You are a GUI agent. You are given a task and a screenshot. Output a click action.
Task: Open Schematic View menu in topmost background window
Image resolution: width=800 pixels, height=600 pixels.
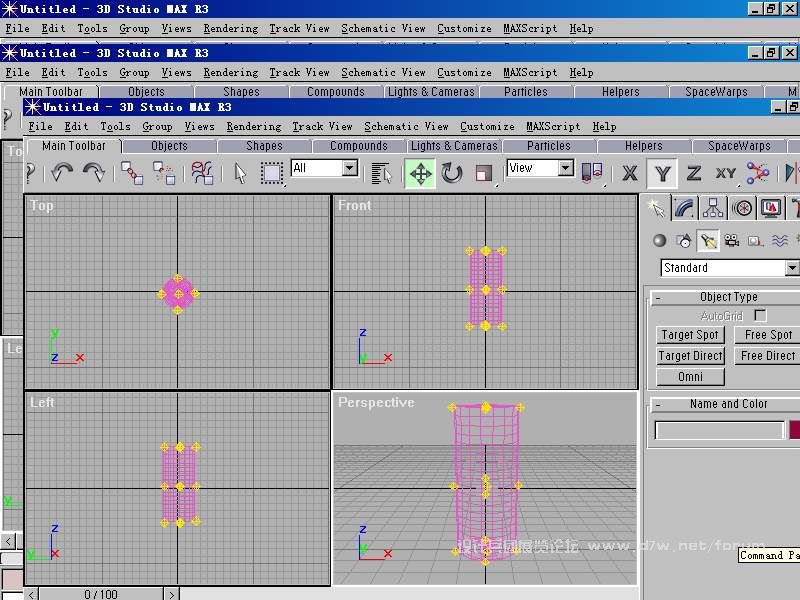coord(383,29)
